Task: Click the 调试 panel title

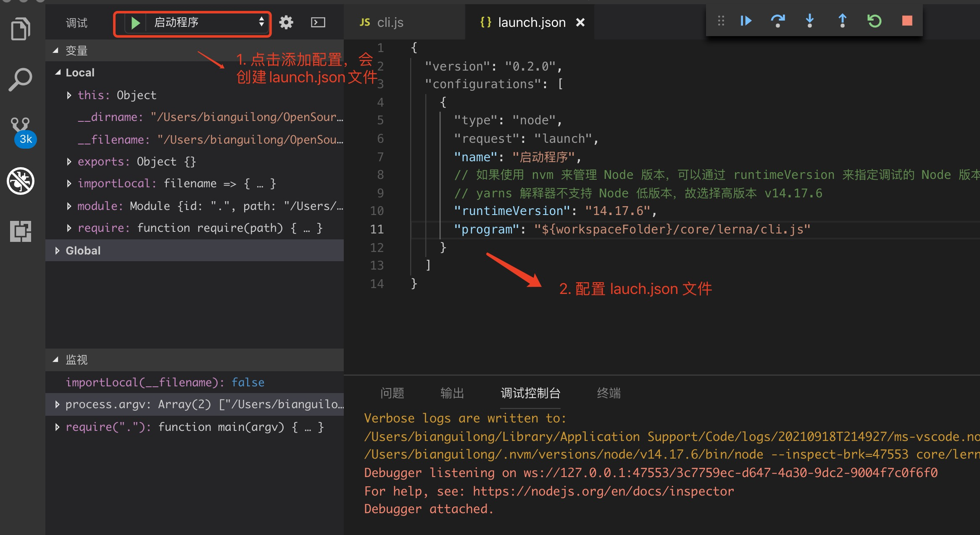Action: click(x=76, y=23)
